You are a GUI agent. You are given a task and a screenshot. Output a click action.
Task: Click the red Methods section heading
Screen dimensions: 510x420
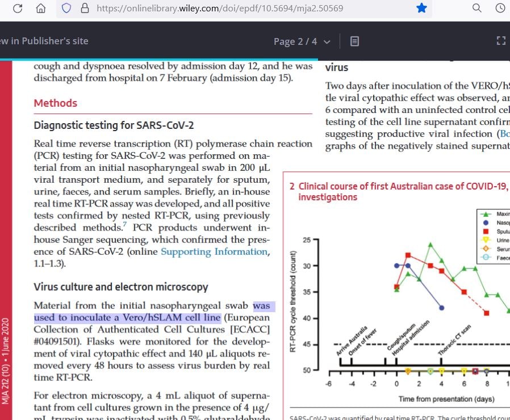tap(55, 103)
